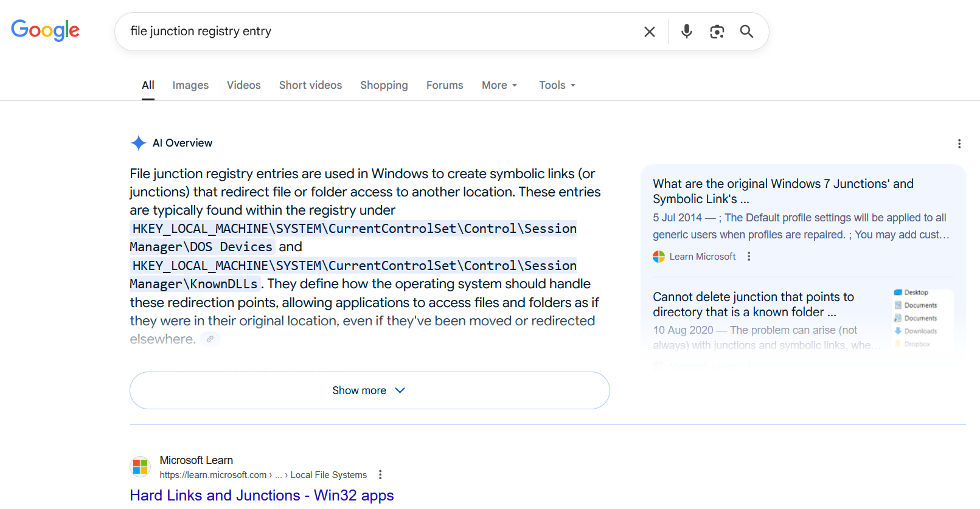
Task: Switch to Videos tab
Action: (x=244, y=85)
